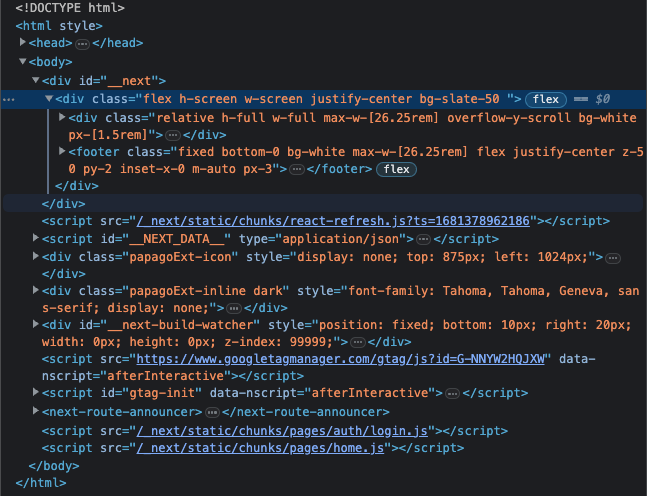This screenshot has width=647, height=496.
Task: Open the googletagmanager gtag script link
Action: click(340, 359)
